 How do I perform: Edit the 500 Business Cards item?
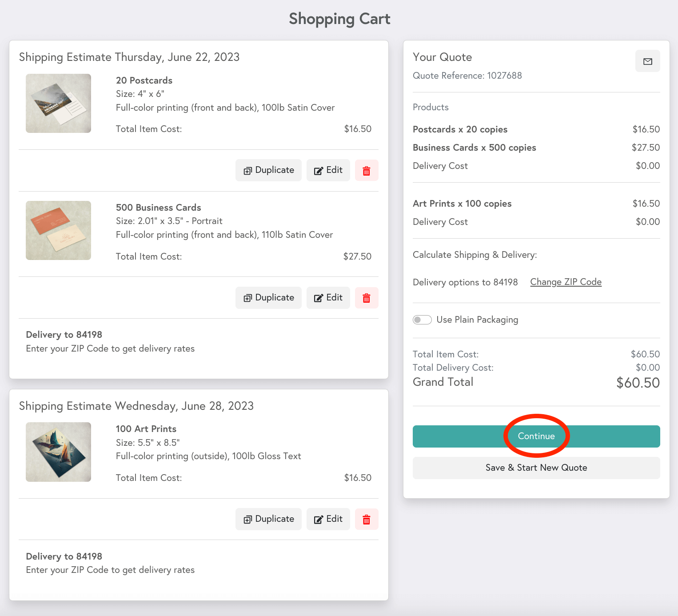click(328, 297)
